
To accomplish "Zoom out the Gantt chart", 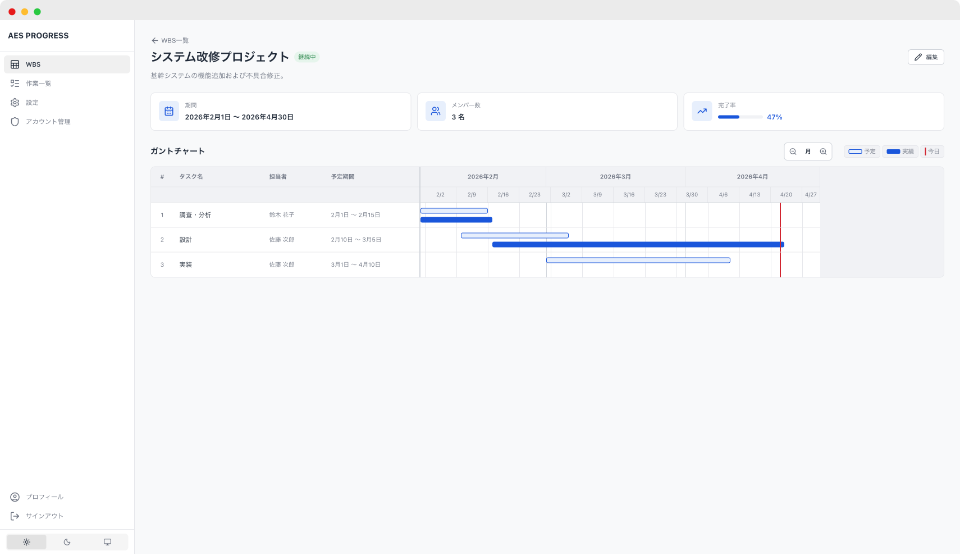I will pos(793,152).
